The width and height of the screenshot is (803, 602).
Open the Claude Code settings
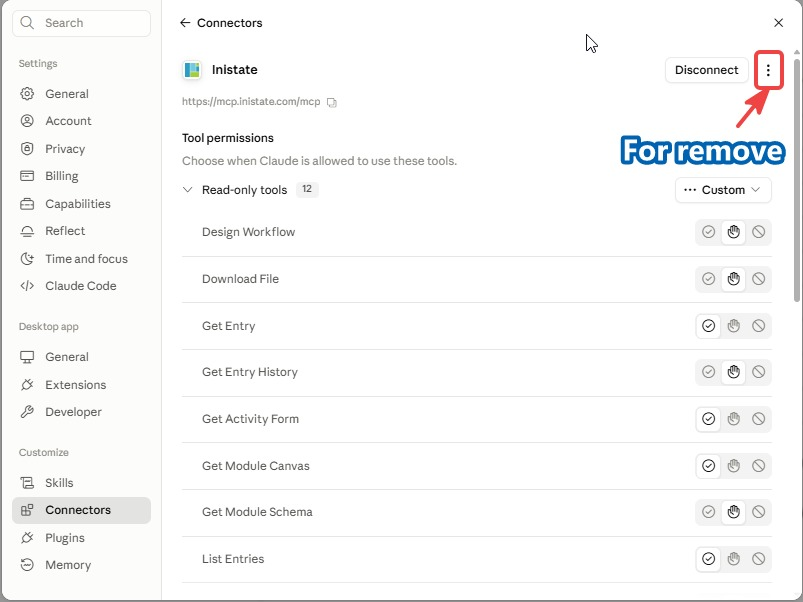pos(81,286)
